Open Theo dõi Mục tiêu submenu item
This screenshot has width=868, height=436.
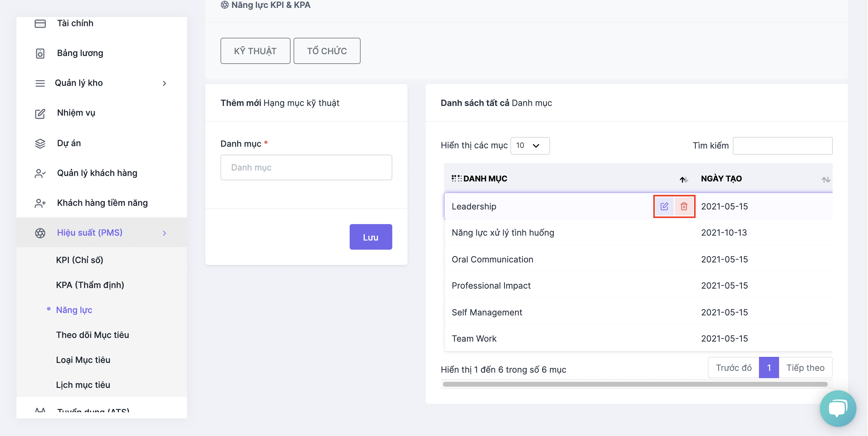coord(92,335)
